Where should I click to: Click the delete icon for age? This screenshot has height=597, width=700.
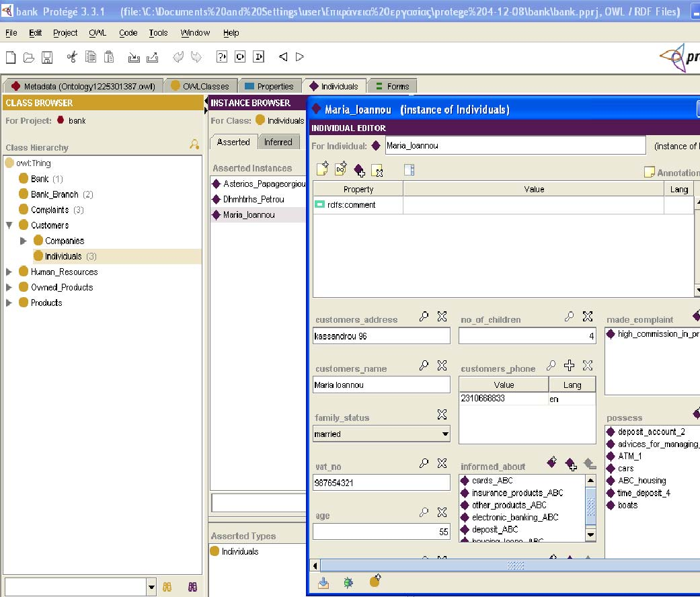pos(442,512)
